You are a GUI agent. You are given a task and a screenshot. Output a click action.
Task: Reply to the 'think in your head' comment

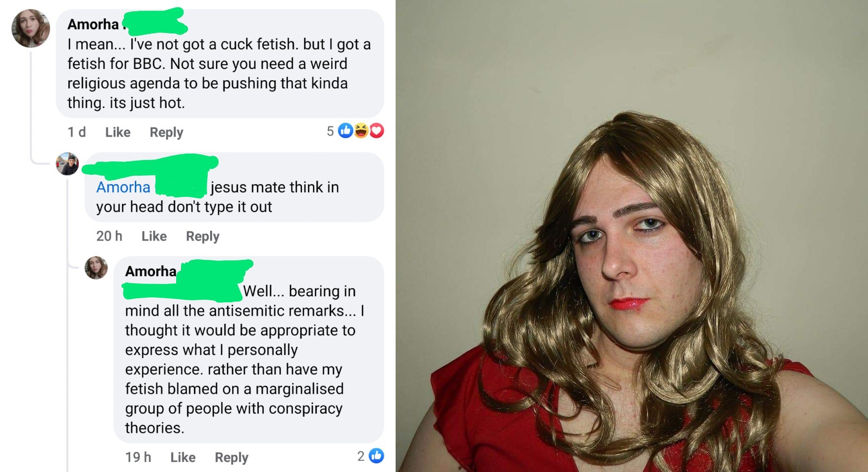click(203, 237)
